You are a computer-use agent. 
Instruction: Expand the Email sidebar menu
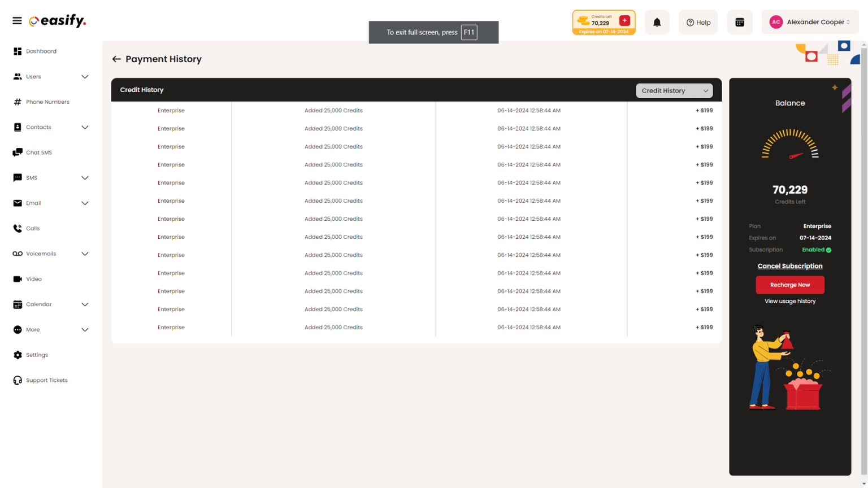(51, 203)
